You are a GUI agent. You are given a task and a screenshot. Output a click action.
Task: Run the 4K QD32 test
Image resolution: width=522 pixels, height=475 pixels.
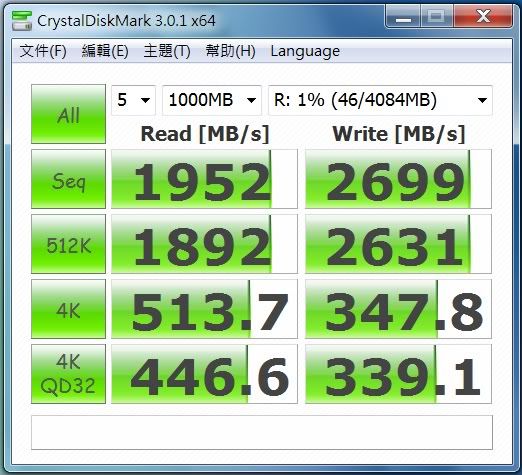click(68, 374)
